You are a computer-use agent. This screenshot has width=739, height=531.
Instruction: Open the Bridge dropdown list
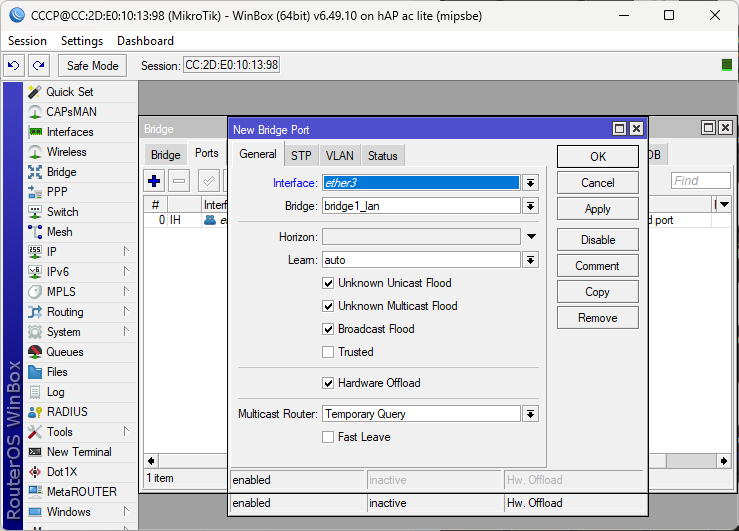point(531,206)
